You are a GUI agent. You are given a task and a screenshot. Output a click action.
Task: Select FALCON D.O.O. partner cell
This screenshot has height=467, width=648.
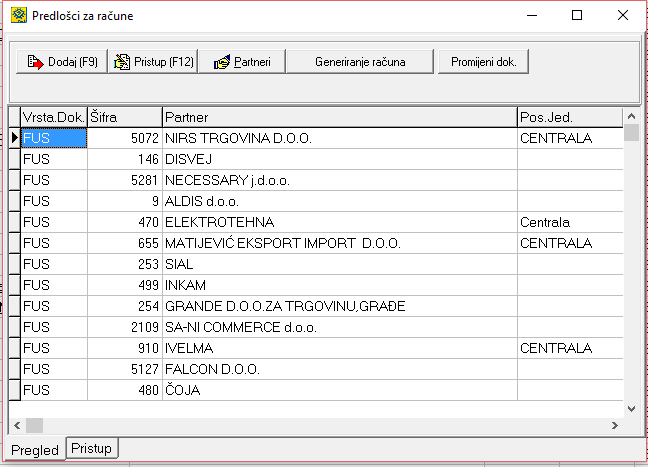[340, 369]
